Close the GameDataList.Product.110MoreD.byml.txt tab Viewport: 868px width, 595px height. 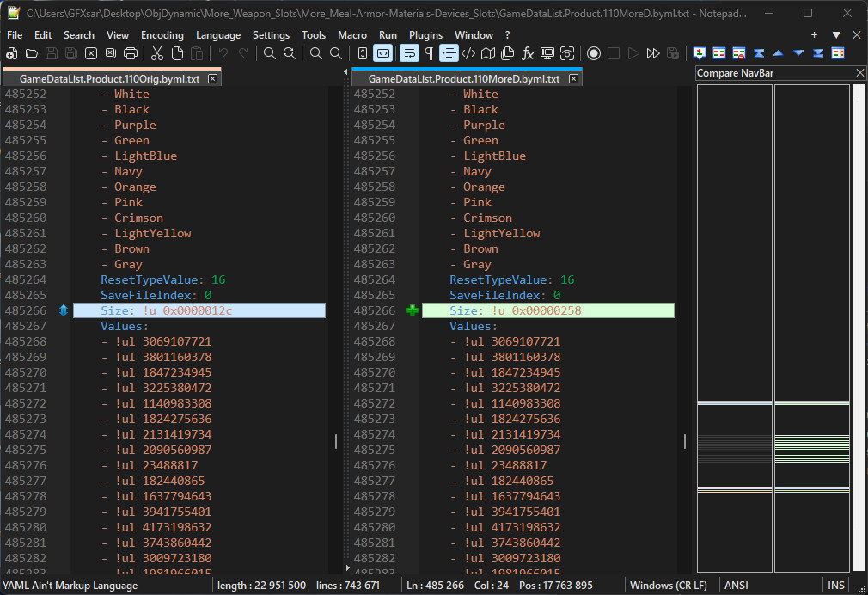tap(573, 78)
